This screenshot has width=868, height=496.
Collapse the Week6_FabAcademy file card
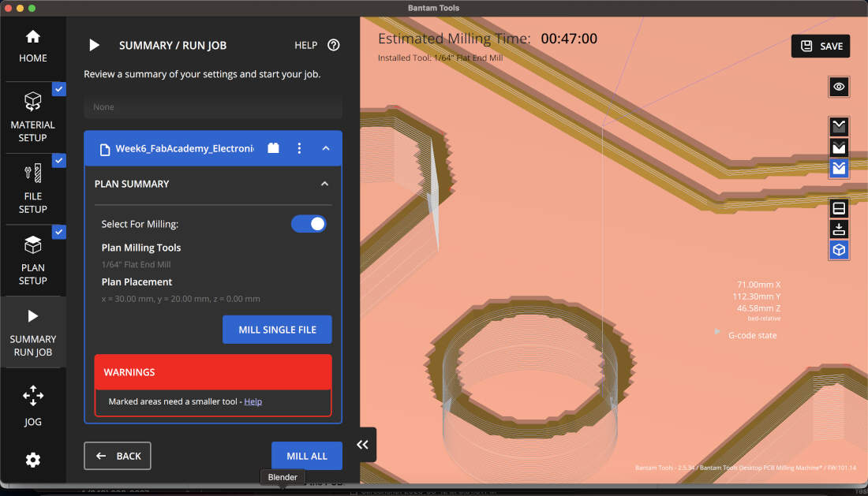325,148
